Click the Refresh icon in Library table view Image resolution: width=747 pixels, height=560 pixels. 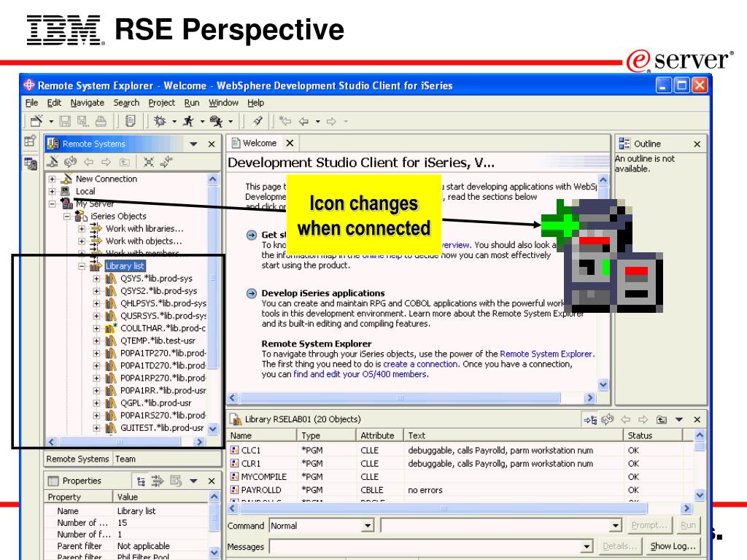(x=608, y=419)
